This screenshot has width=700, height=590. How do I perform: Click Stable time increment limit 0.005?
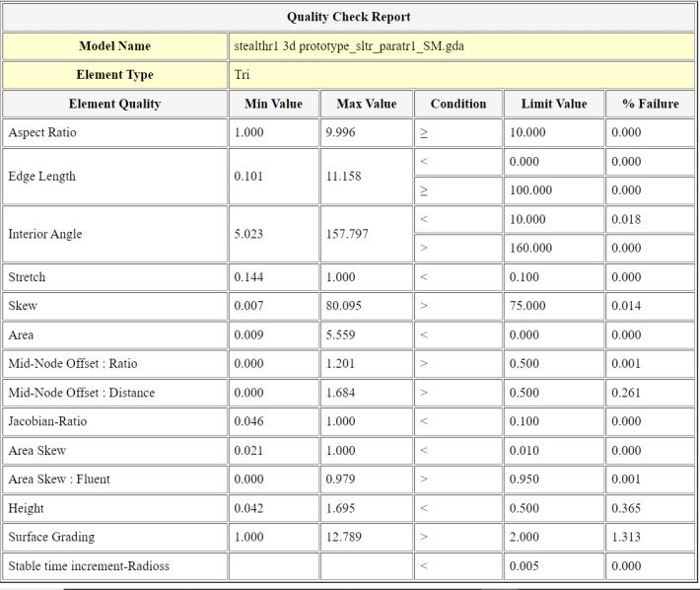[x=525, y=566]
